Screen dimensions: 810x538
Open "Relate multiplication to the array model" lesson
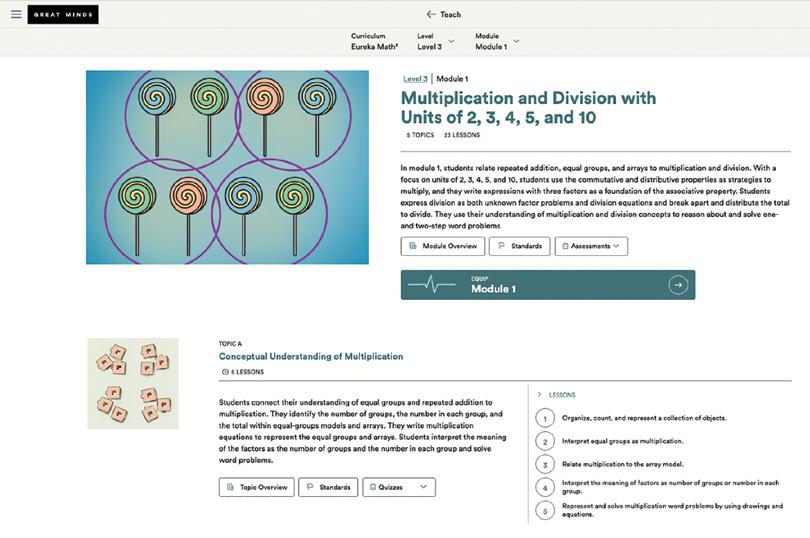point(622,465)
